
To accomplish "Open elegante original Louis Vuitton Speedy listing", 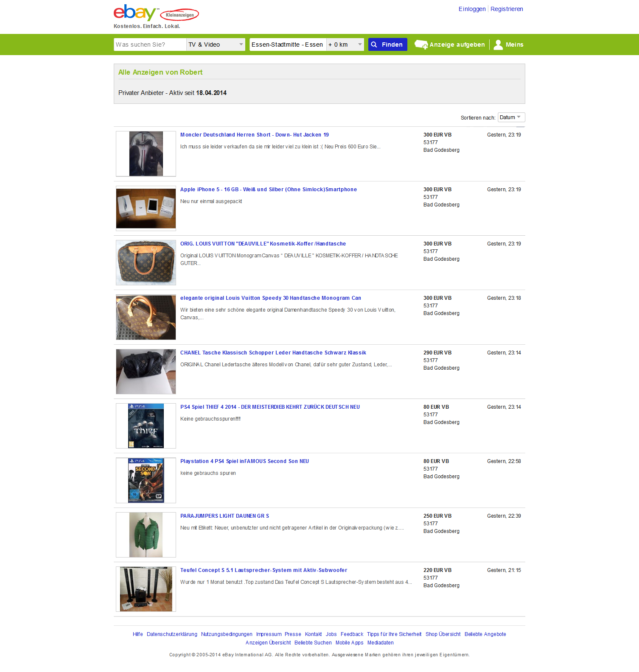I will point(271,298).
